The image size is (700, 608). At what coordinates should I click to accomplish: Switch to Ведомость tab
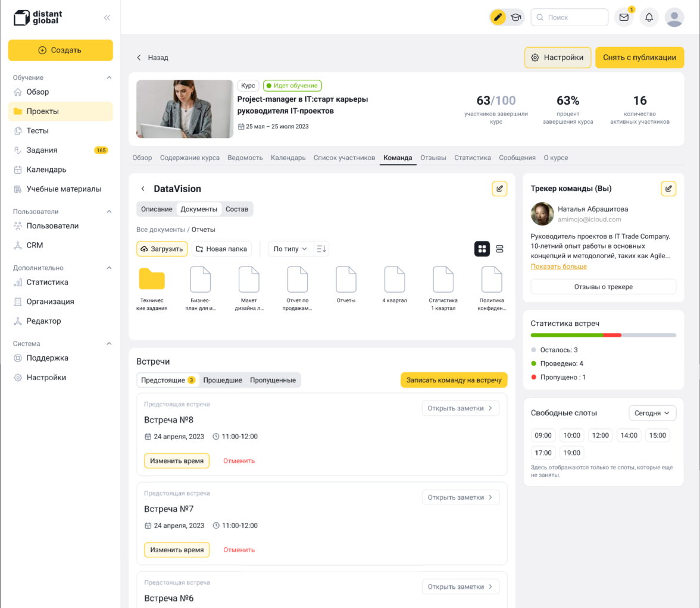(x=245, y=158)
